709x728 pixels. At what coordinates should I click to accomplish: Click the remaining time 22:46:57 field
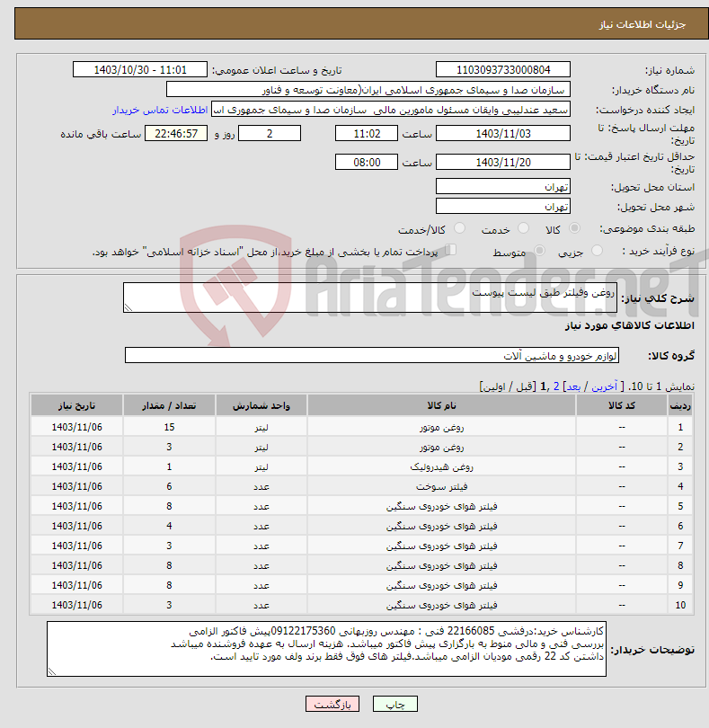[176, 133]
